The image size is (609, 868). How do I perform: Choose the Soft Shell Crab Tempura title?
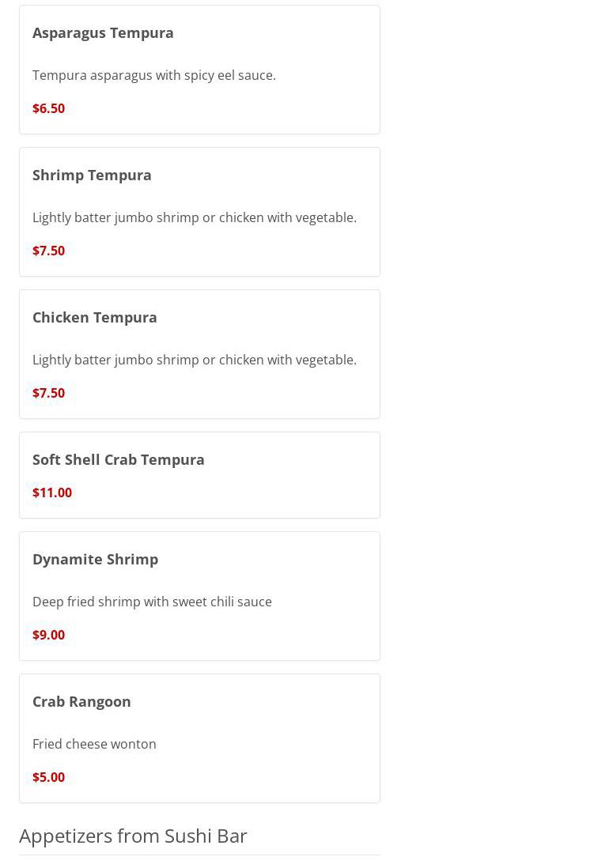coord(119,459)
